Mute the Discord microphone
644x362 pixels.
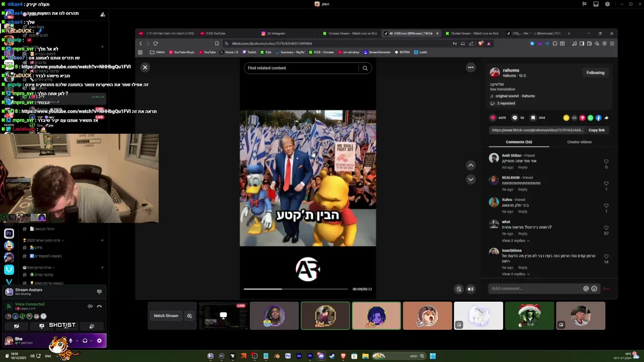pyautogui.click(x=70, y=340)
